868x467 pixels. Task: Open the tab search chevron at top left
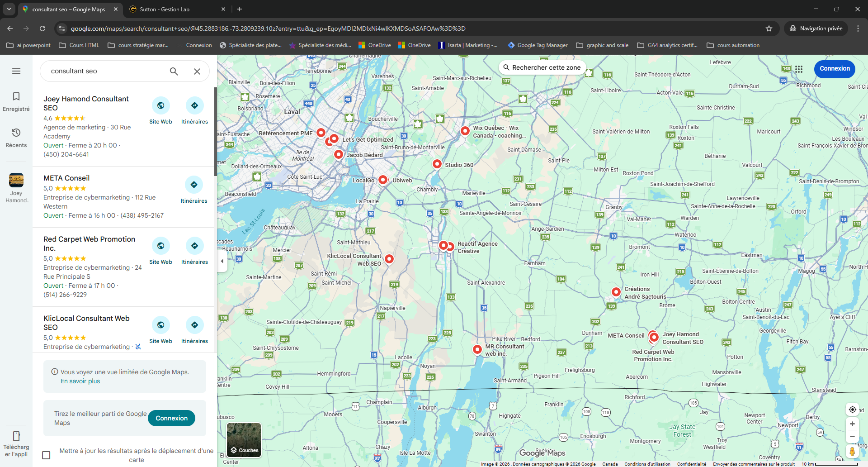(9, 9)
